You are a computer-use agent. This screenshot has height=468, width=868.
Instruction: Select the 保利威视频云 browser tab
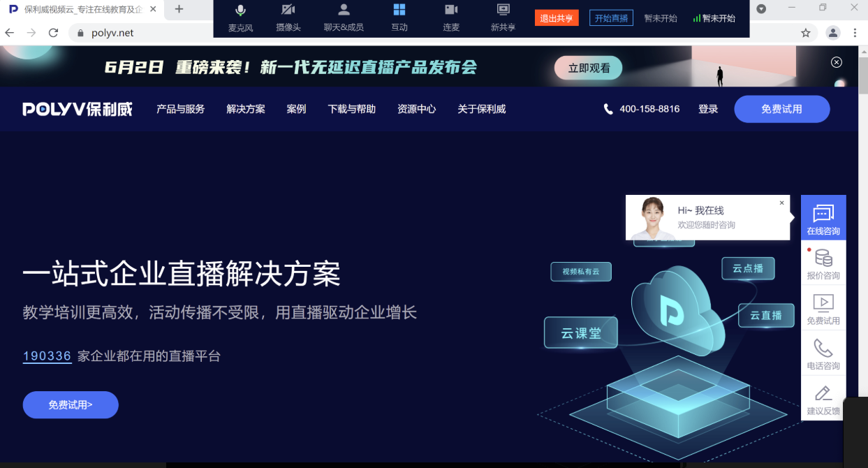click(x=83, y=9)
